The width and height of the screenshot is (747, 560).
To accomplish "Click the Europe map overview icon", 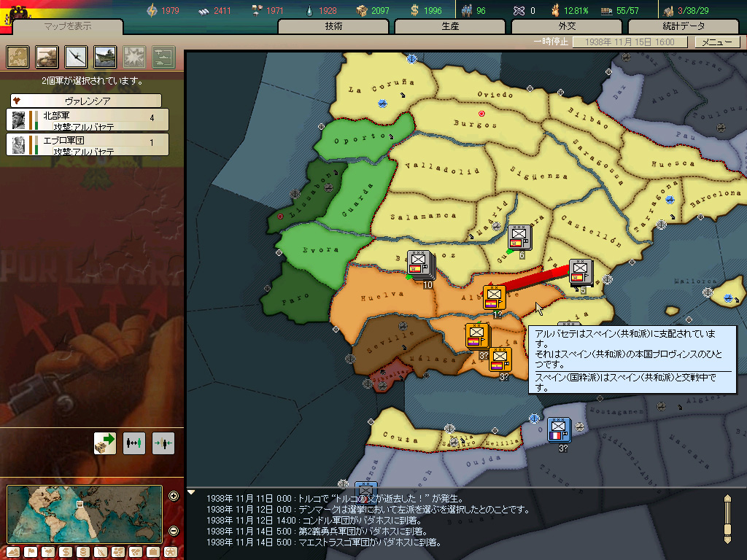I will (18, 57).
